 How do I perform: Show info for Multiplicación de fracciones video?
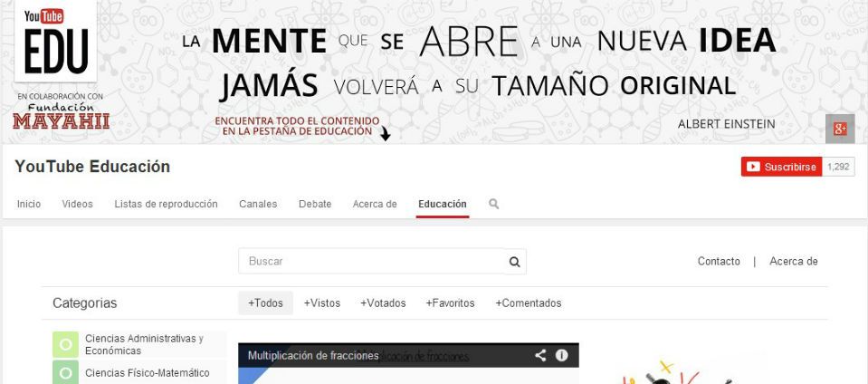point(561,356)
